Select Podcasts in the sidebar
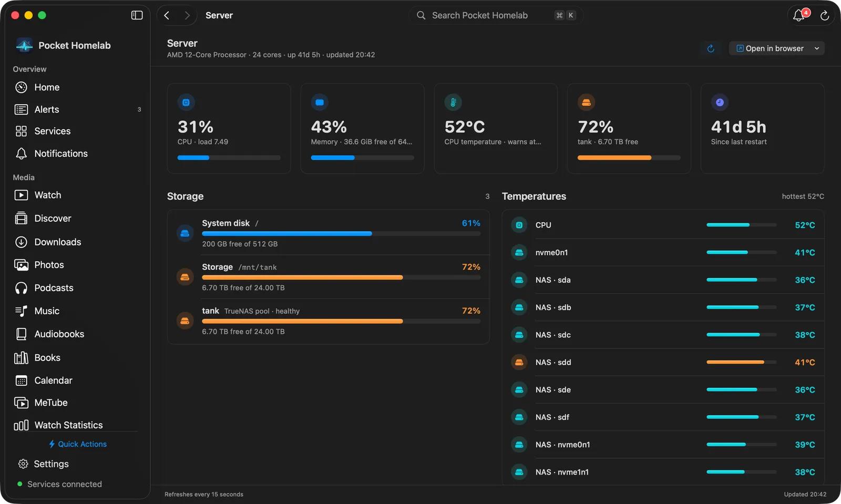The height and width of the screenshot is (504, 841). click(x=77, y=288)
